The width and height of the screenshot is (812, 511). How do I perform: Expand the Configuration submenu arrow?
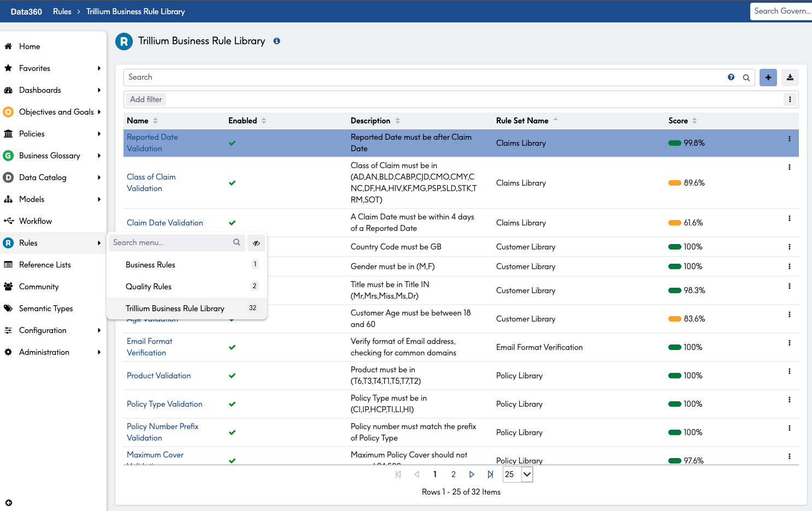click(99, 330)
